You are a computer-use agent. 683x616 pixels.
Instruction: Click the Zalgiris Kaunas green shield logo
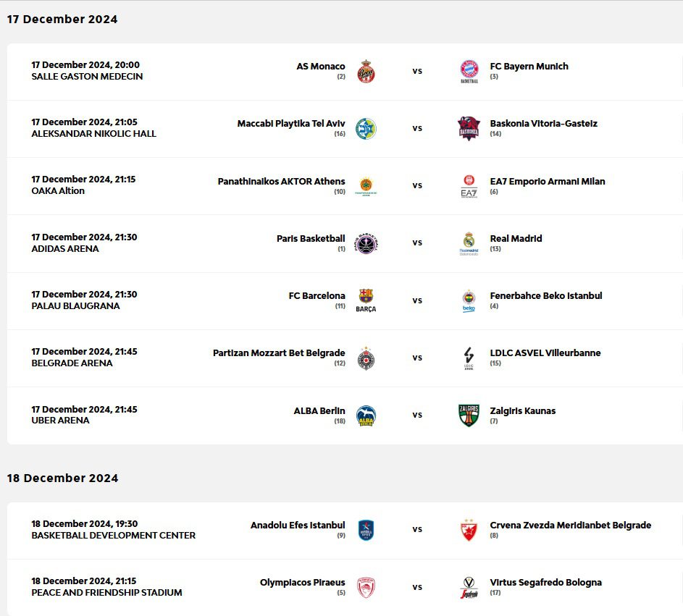tap(469, 415)
